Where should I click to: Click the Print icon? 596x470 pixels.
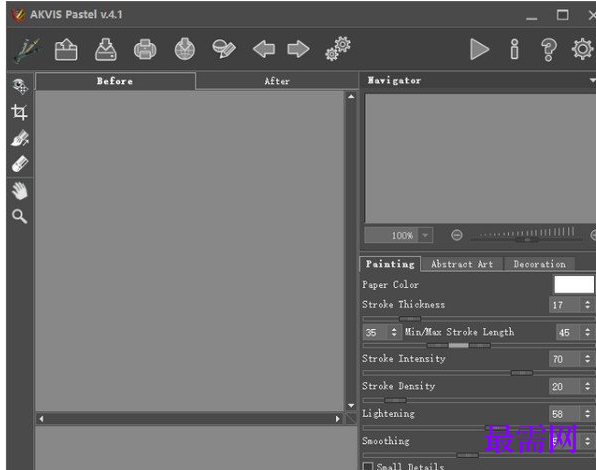(x=145, y=49)
